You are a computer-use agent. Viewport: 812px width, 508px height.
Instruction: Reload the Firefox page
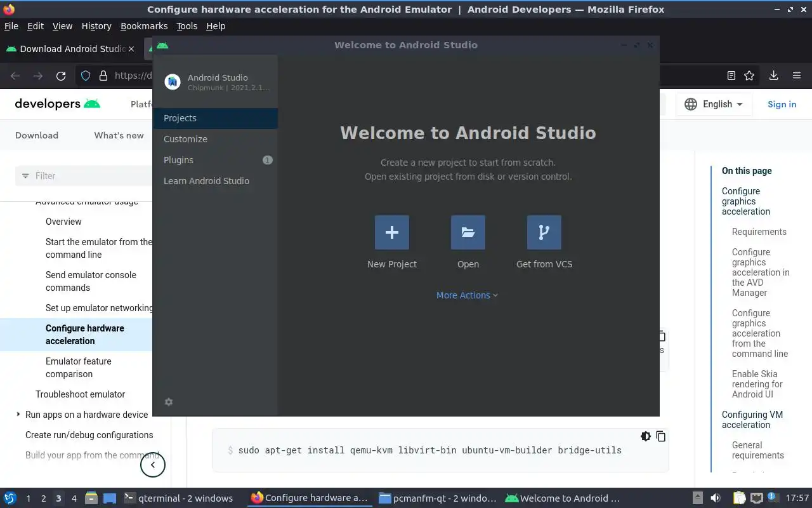[x=61, y=76]
